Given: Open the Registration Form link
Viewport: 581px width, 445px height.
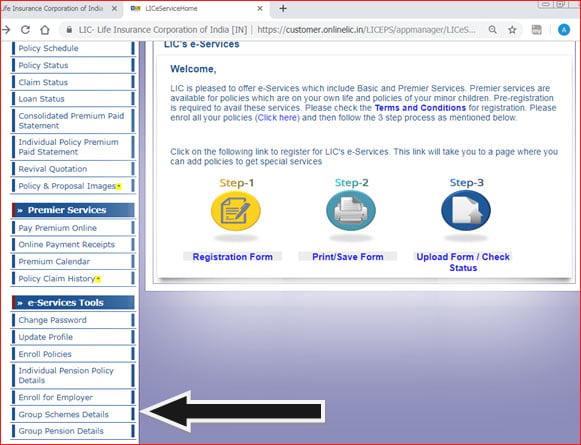Looking at the screenshot, I should tap(233, 257).
